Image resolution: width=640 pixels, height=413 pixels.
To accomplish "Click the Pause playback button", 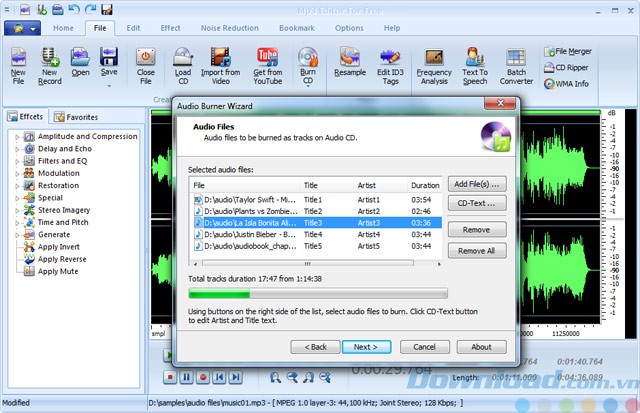I will [187, 377].
